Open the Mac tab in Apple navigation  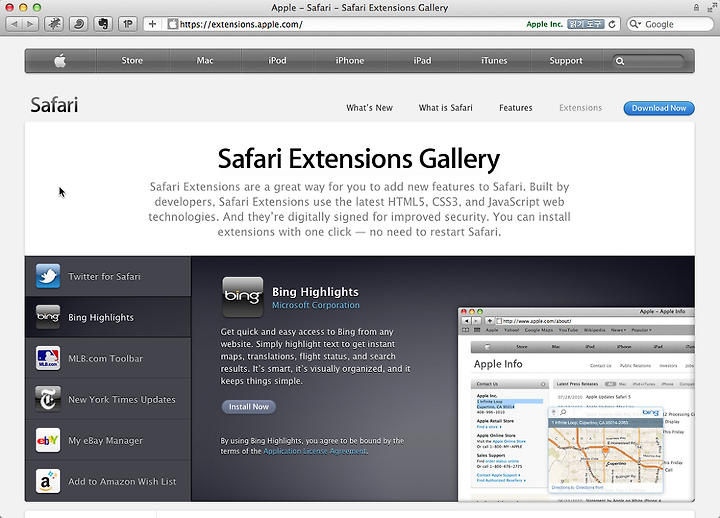coord(205,61)
